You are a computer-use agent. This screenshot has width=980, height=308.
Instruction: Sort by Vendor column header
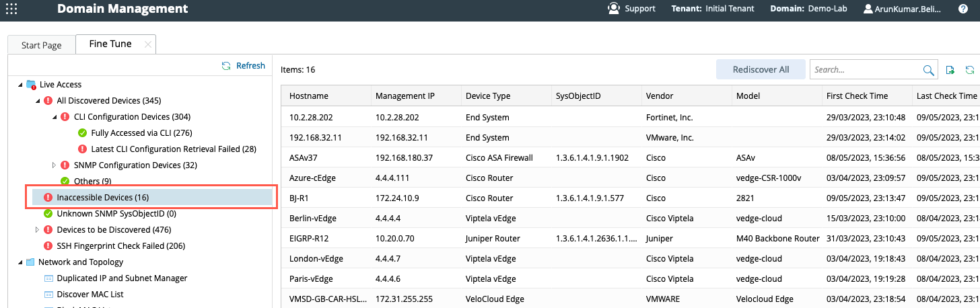(x=687, y=96)
